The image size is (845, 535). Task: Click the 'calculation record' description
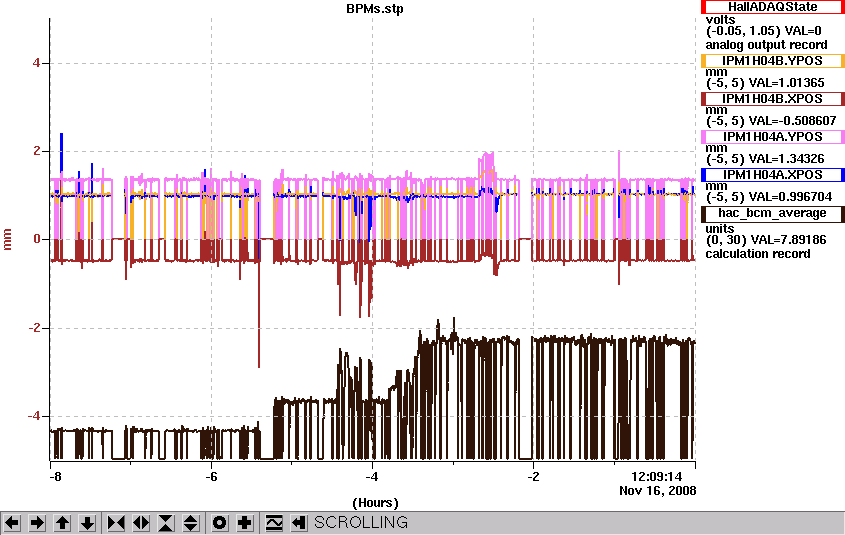(758, 254)
